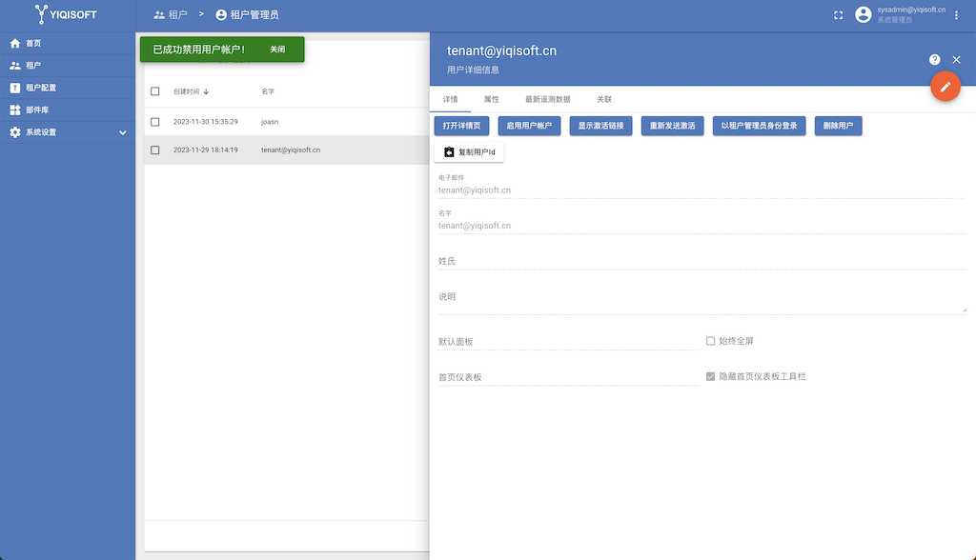Select checkbox for tenant@yiqisoft.cn row
Viewport: 976px width, 560px height.
(x=155, y=150)
